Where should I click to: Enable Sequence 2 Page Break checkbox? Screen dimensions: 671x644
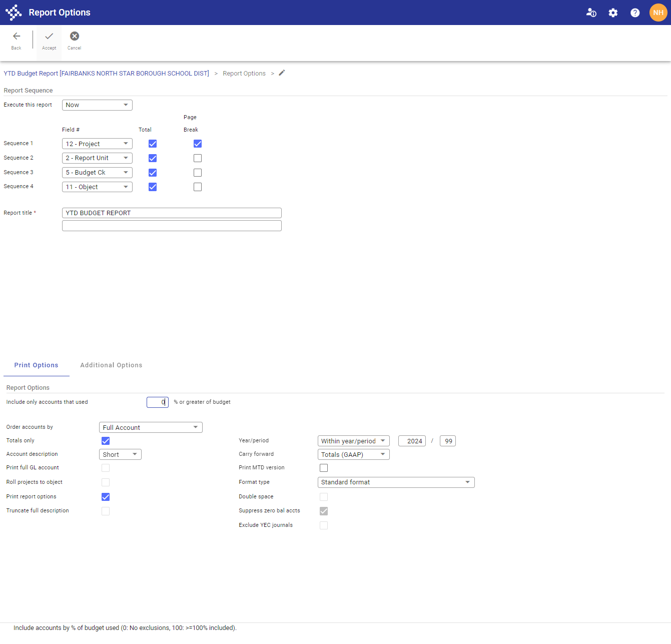(x=198, y=158)
